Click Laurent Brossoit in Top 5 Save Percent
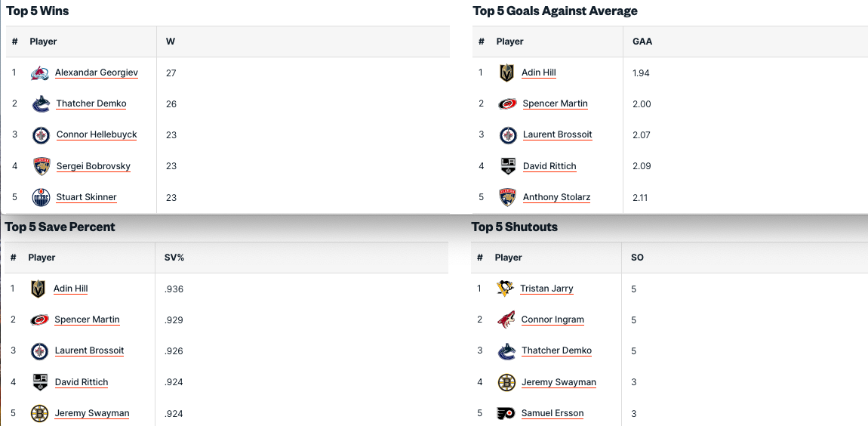Viewport: 868px width, 426px height. [x=89, y=351]
